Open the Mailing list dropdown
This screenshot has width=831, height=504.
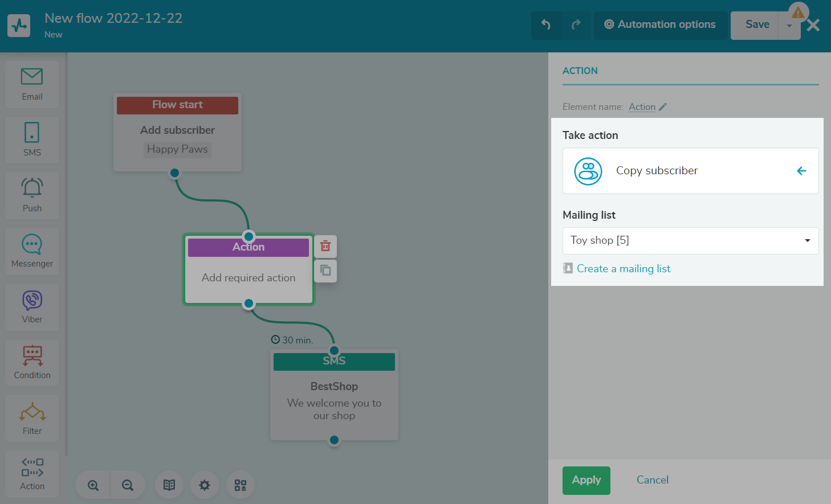[690, 240]
